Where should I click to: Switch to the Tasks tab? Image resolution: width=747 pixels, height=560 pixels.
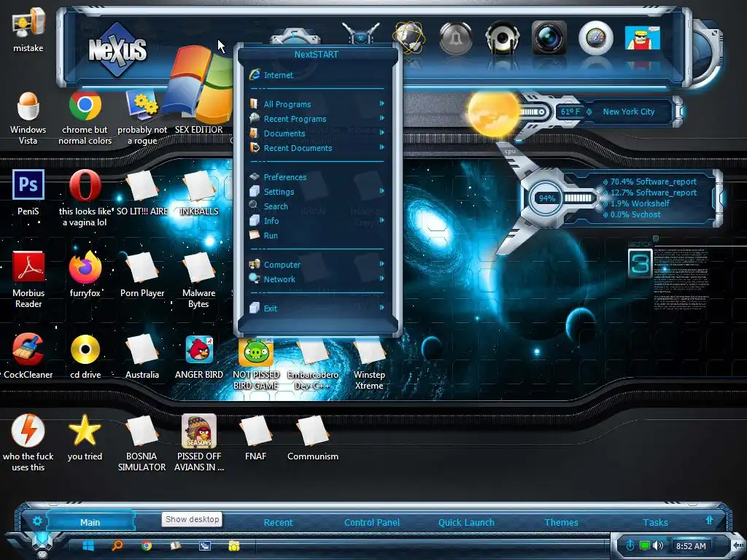point(655,522)
